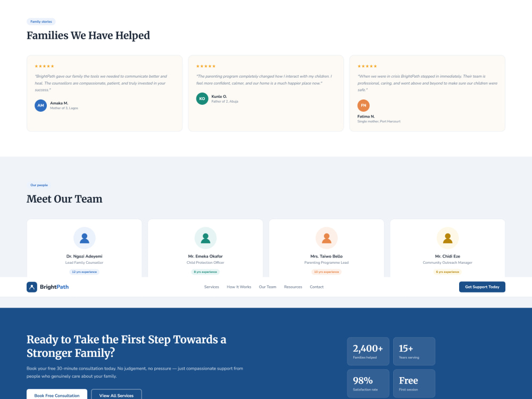
Task: Click the BrightPath logo icon
Action: (32, 287)
